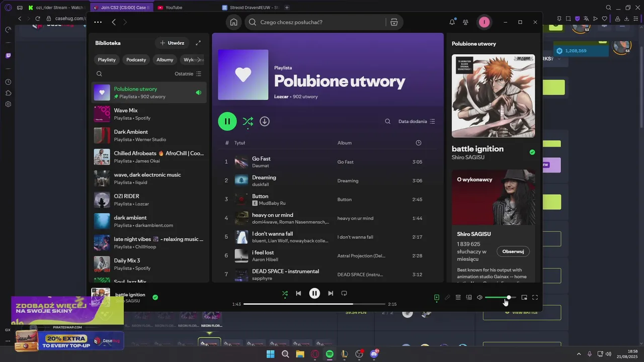The height and width of the screenshot is (362, 644).
Task: Download the Polubione utwory playlist
Action: pyautogui.click(x=265, y=121)
